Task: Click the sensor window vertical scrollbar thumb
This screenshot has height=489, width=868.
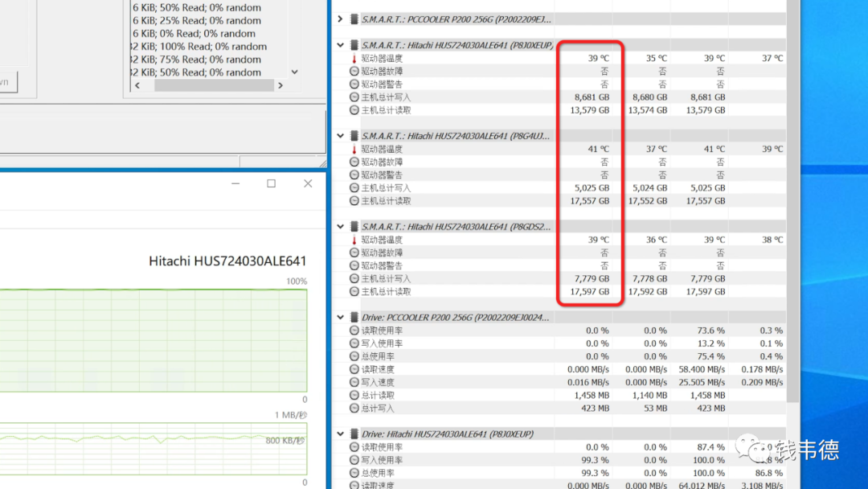Action: point(792,199)
